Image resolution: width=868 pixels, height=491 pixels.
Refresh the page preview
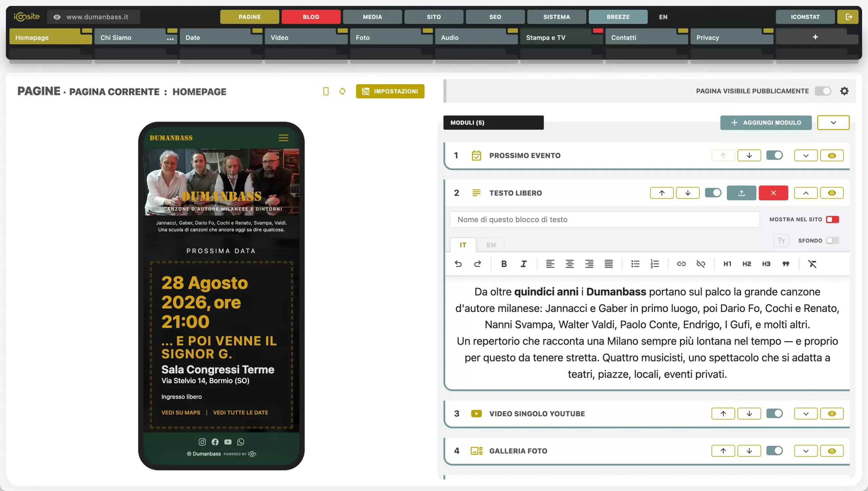point(342,91)
